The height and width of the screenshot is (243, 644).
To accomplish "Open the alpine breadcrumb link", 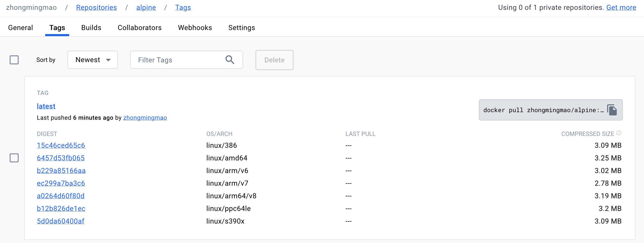I will (x=146, y=8).
